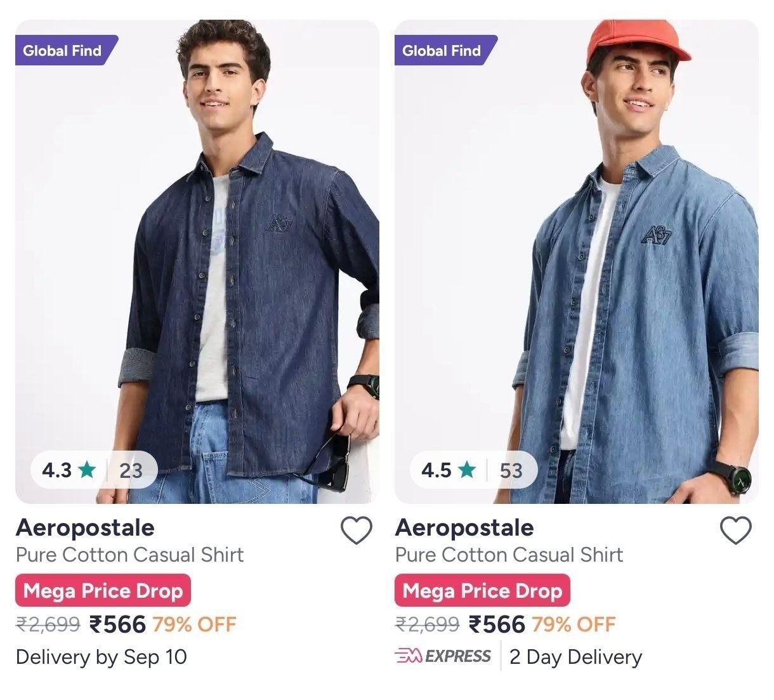Open left Aeropostale brand title
The height and width of the screenshot is (700, 774).
pos(85,527)
